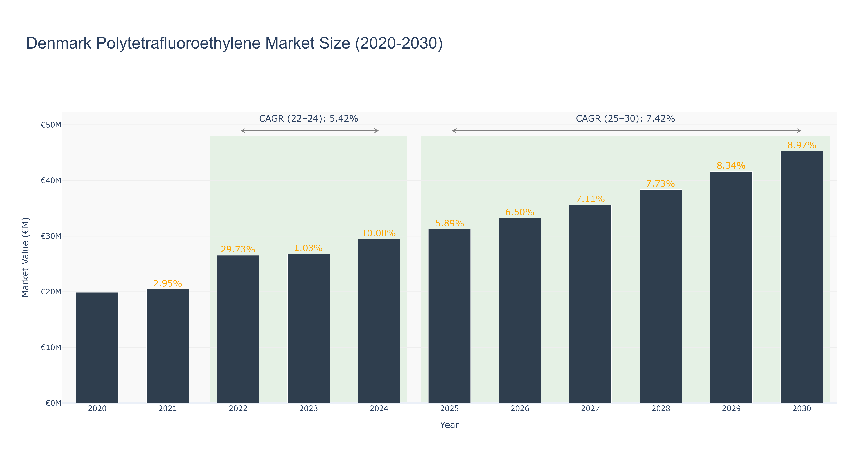Click the 2025 bar
Screen dimensions: 868x465
pyautogui.click(x=449, y=316)
